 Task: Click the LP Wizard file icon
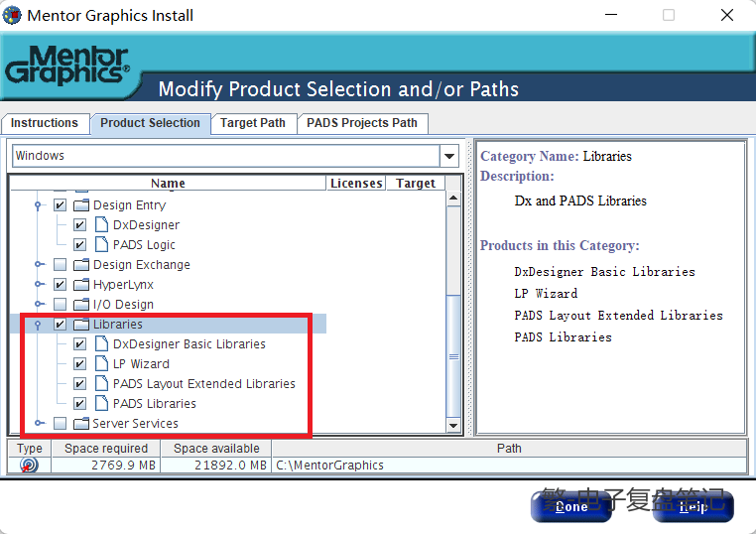coord(101,363)
